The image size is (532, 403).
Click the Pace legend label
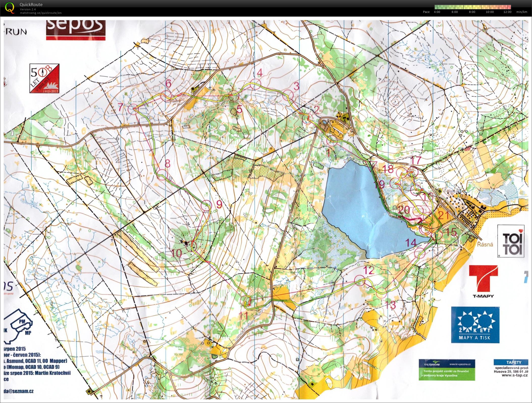click(426, 12)
